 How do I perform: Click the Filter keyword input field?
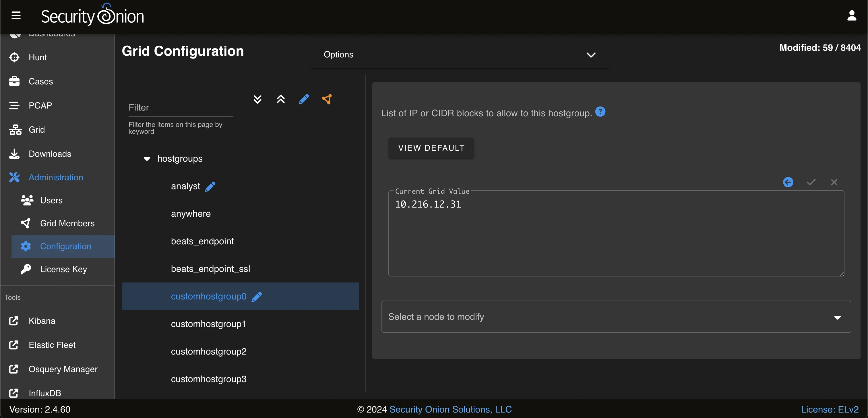[x=181, y=108]
